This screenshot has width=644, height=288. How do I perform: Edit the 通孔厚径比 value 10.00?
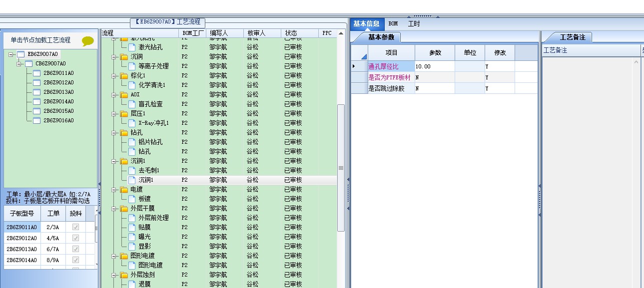pos(435,66)
